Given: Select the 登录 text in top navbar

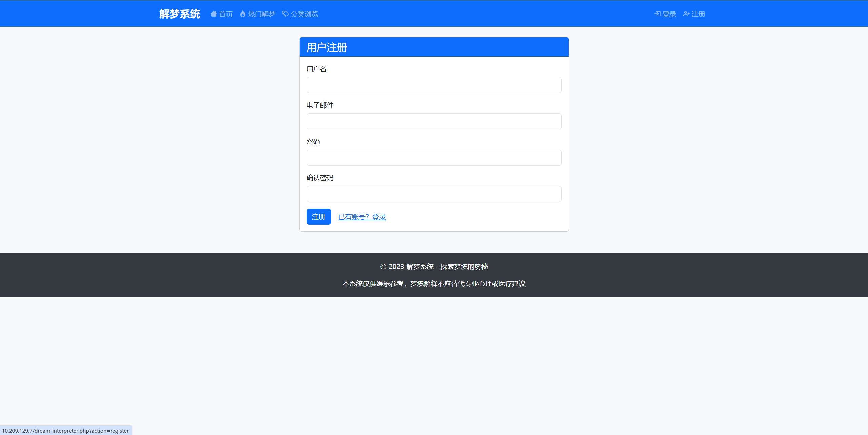Looking at the screenshot, I should point(669,14).
